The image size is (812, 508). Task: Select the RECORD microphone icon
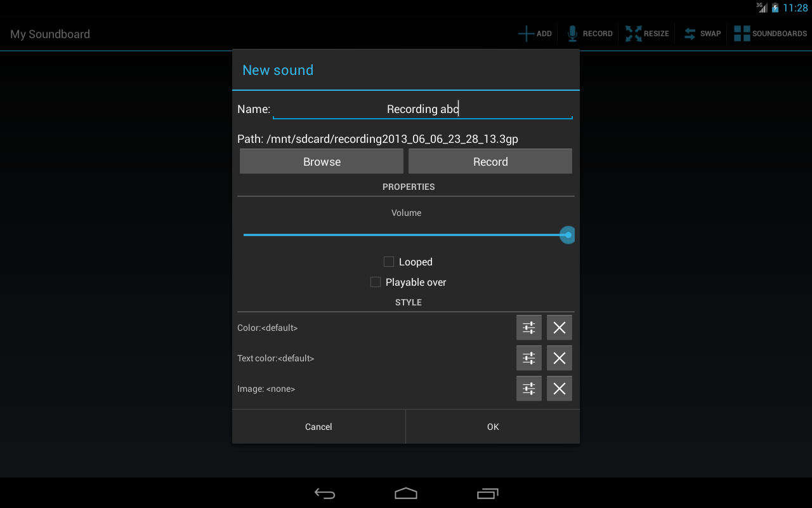[573, 33]
